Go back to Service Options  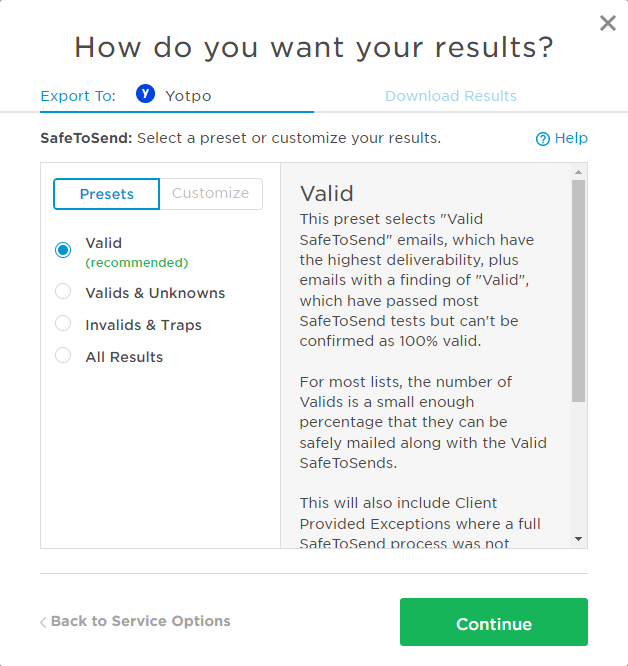pyautogui.click(x=140, y=621)
